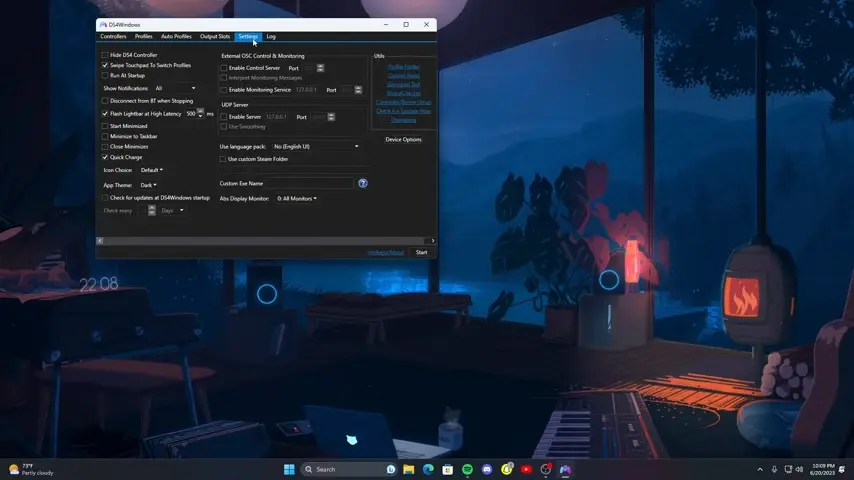Click the Start button in DS4Windows
The image size is (854, 480).
pos(422,252)
